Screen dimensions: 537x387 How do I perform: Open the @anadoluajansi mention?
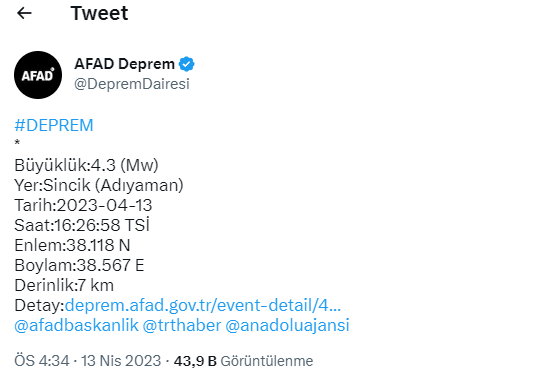[x=287, y=325]
